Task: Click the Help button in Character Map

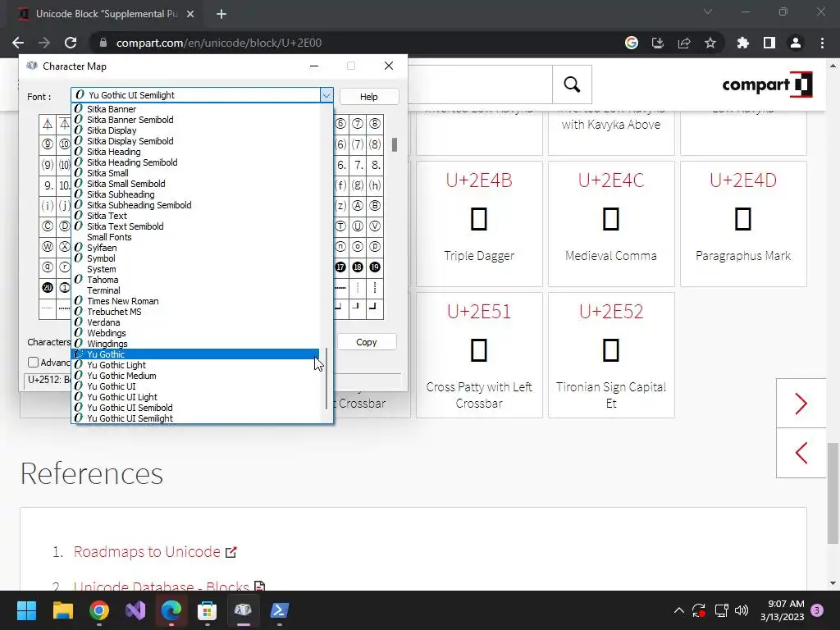Action: (368, 97)
